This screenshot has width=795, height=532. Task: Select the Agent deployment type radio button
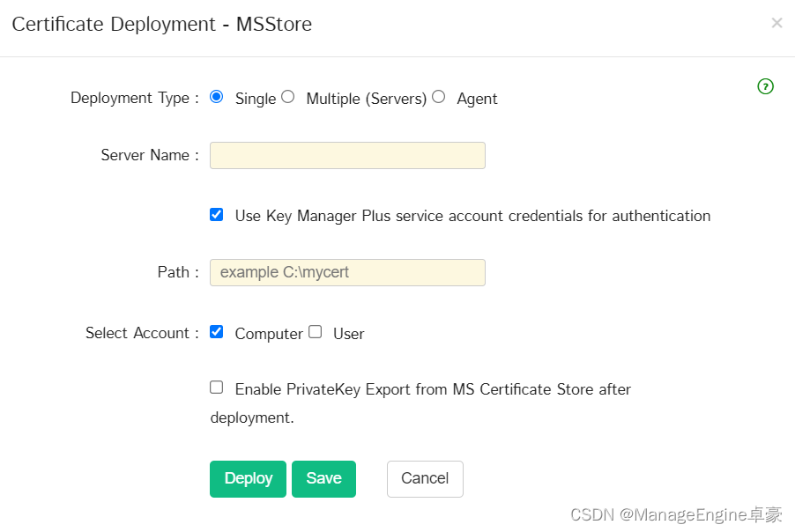(x=439, y=97)
